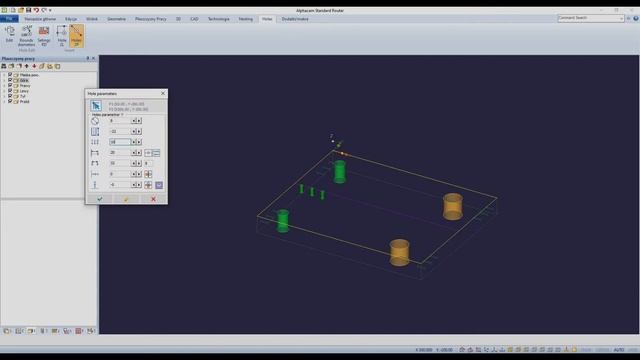
Task: Expand the Przód tree node
Action: [x=4, y=102]
